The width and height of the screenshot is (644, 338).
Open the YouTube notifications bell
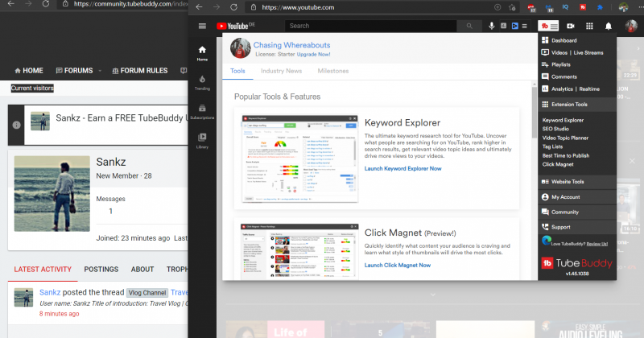point(609,26)
